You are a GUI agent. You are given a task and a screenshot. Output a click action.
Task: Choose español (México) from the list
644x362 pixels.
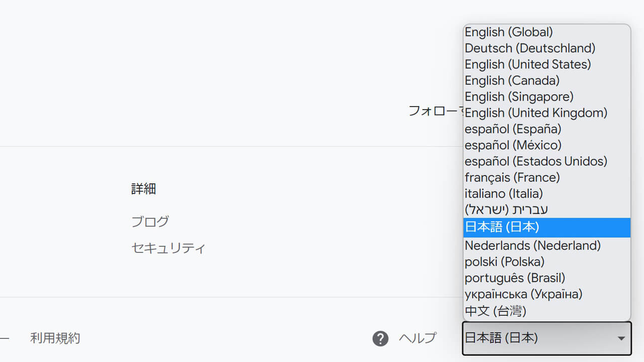(513, 145)
